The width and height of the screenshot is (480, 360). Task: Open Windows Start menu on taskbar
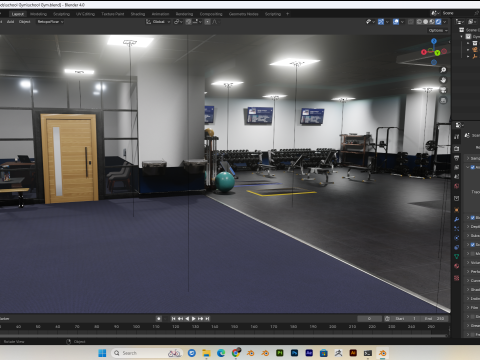[102, 353]
